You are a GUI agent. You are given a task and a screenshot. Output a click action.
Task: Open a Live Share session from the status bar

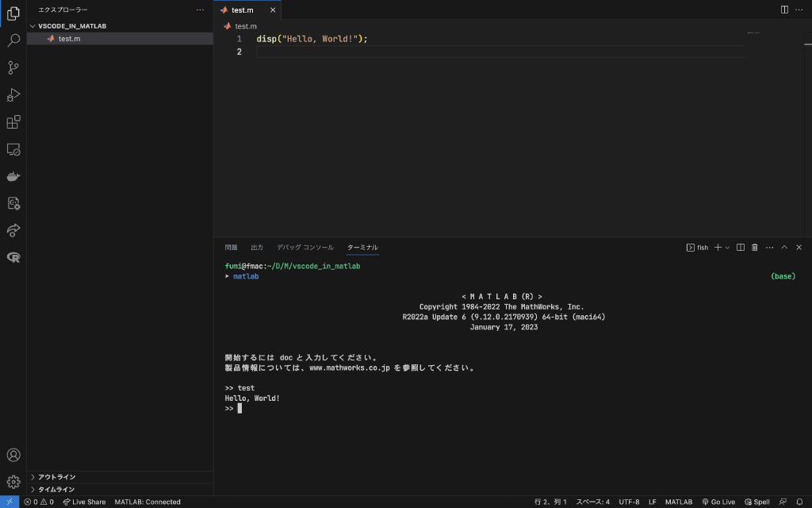pyautogui.click(x=84, y=502)
